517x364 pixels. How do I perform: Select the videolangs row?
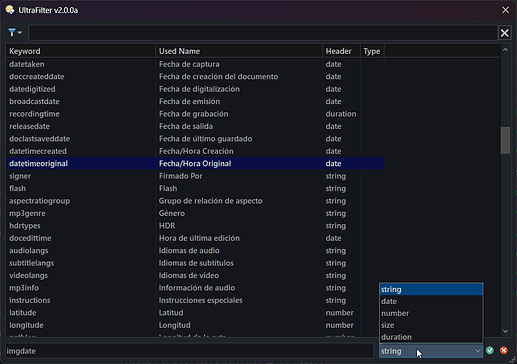[195, 276]
